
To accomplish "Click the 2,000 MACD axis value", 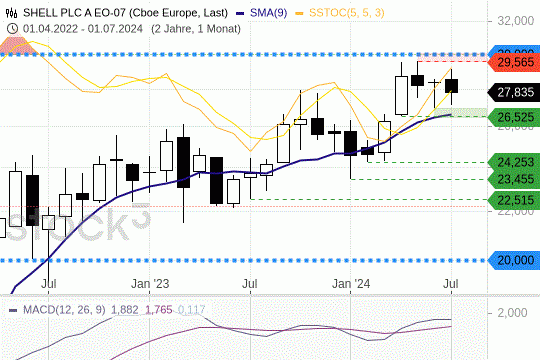I will pos(512,313).
